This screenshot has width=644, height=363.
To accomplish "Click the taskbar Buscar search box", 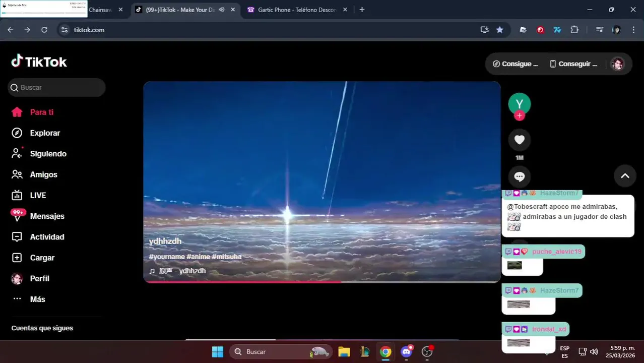I will (281, 352).
